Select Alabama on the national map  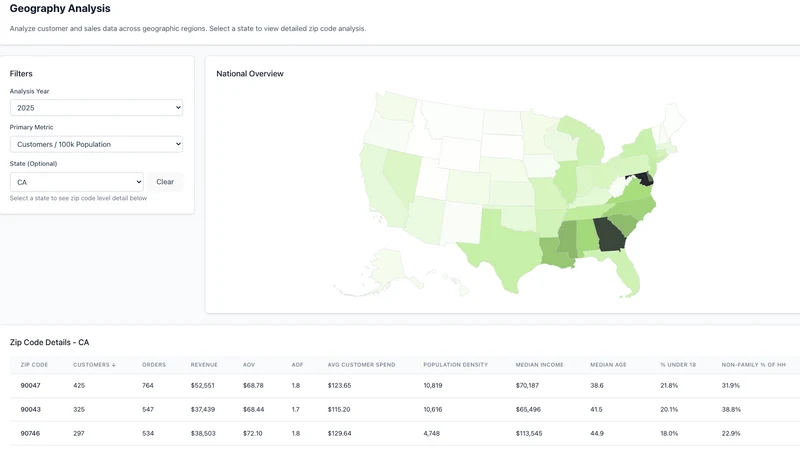tap(587, 236)
